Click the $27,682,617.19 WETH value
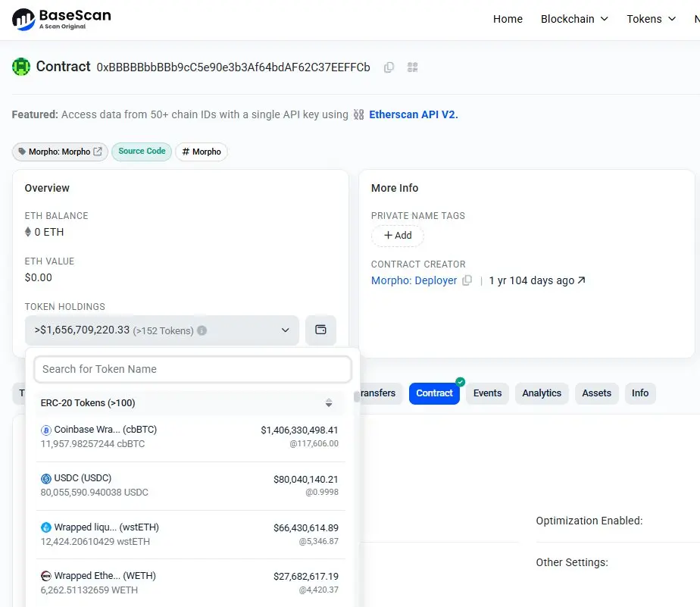Screen dimensions: 700x607 [306, 577]
